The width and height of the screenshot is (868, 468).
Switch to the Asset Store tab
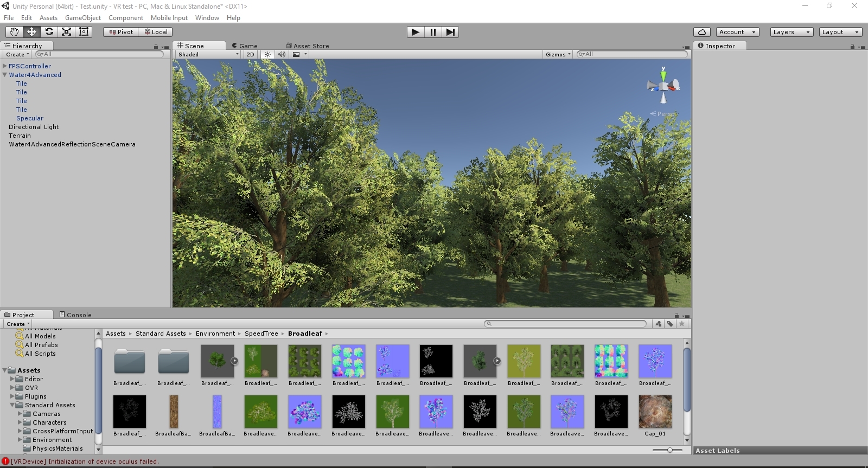(x=308, y=46)
